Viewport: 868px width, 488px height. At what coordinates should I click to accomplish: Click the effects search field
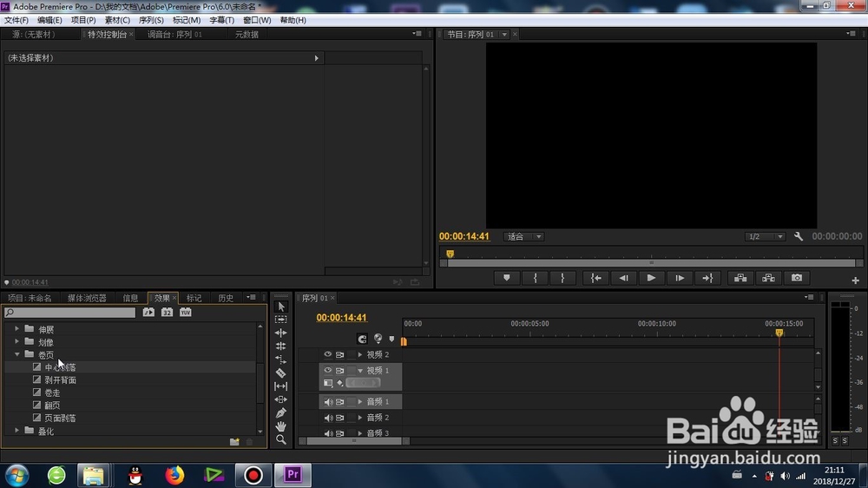(69, 313)
